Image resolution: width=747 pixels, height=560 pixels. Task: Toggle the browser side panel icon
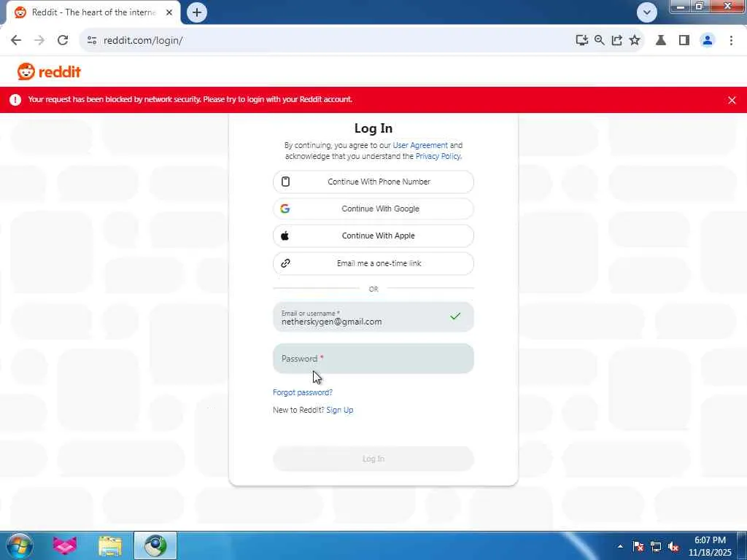coord(684,41)
